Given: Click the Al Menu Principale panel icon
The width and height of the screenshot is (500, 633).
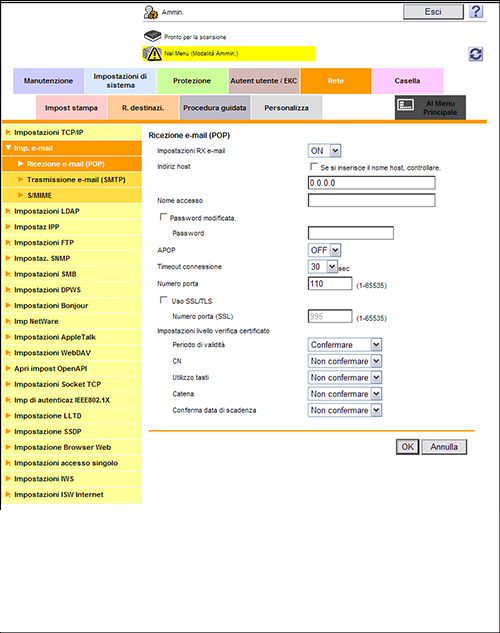Looking at the screenshot, I should [406, 105].
